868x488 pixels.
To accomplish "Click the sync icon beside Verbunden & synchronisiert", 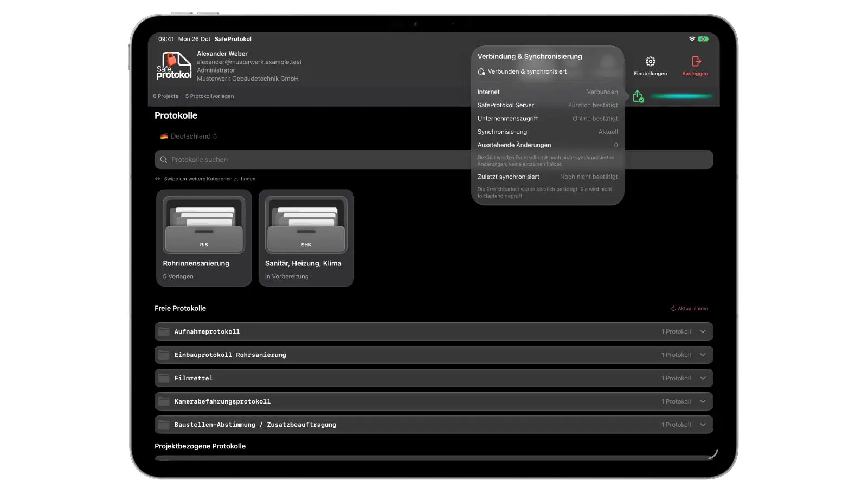I will click(x=481, y=71).
